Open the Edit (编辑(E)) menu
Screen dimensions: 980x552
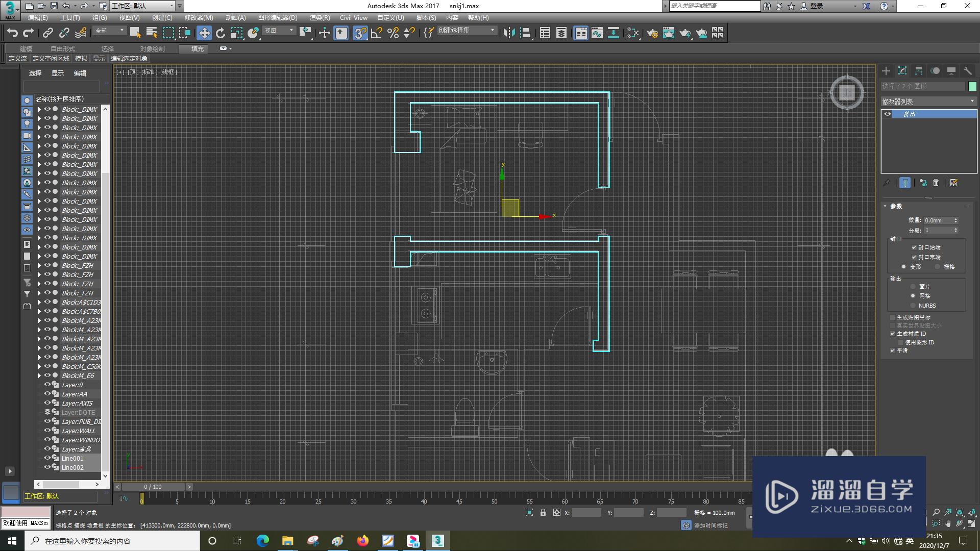pos(38,18)
